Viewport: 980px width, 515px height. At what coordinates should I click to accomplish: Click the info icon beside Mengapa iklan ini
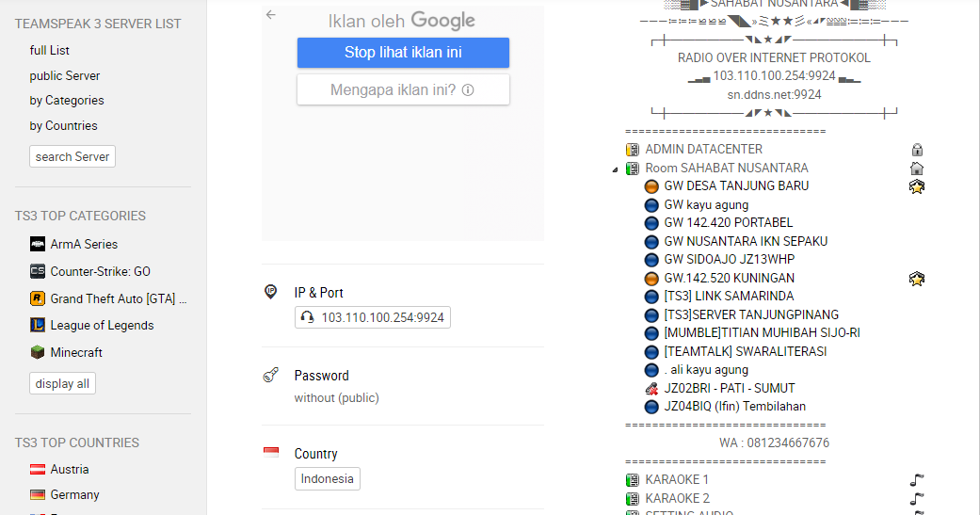pyautogui.click(x=468, y=90)
